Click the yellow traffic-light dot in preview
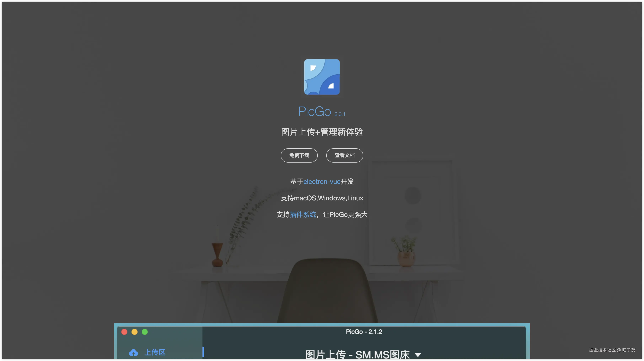Image resolution: width=644 pixels, height=361 pixels. point(135,332)
